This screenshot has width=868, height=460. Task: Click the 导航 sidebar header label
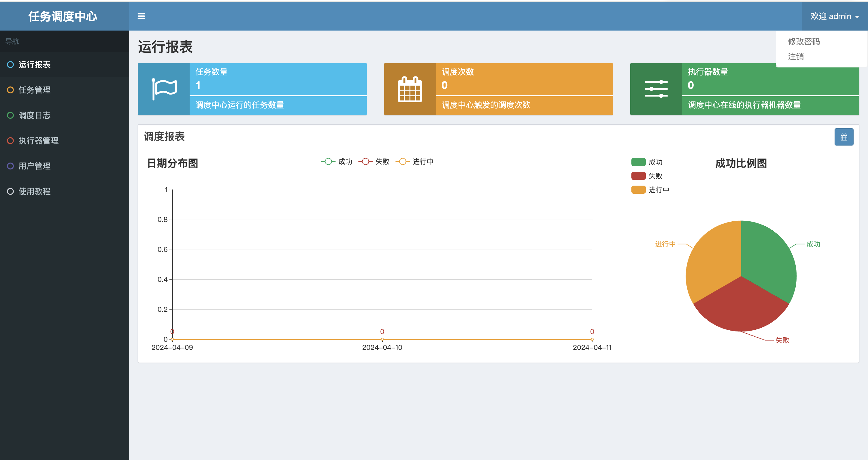[x=12, y=41]
